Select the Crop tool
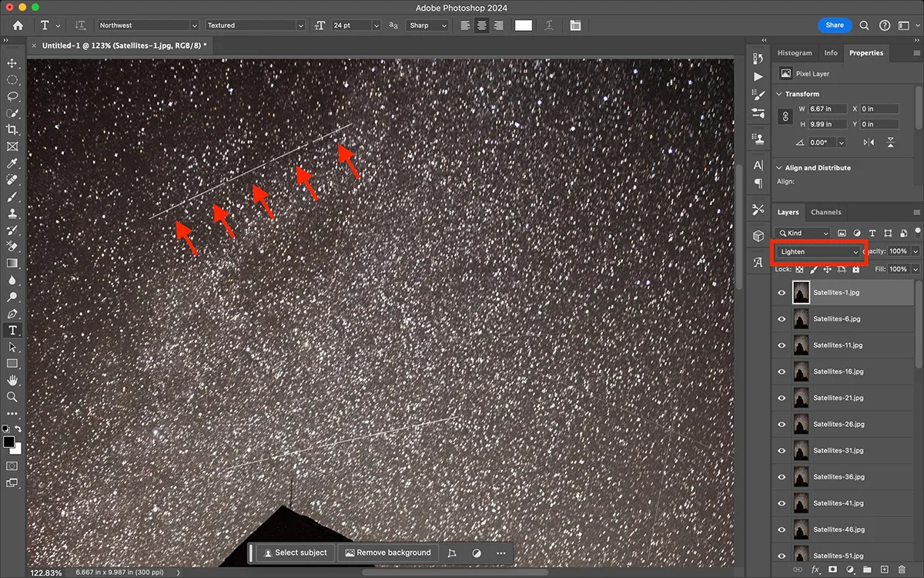This screenshot has height=578, width=924. 12,129
